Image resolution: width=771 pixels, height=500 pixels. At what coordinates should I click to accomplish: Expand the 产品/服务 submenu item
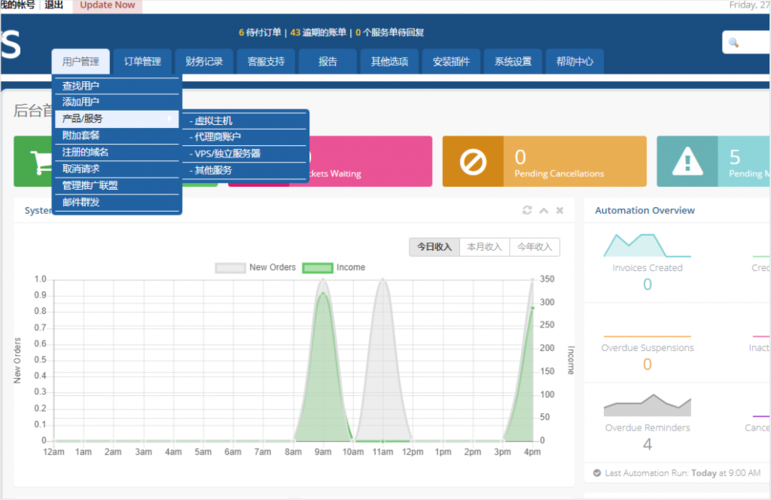(x=82, y=119)
